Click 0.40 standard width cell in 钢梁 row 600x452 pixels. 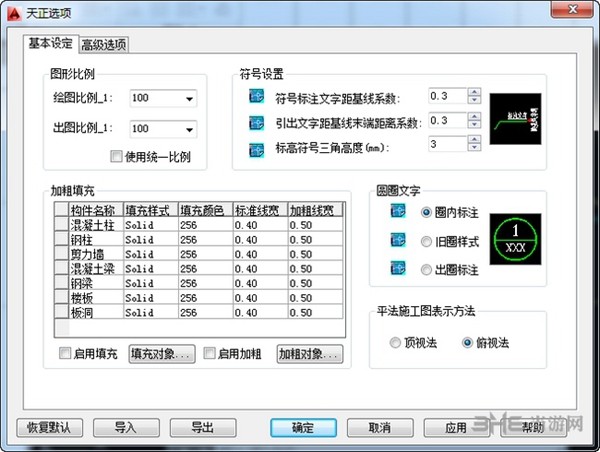[260, 283]
